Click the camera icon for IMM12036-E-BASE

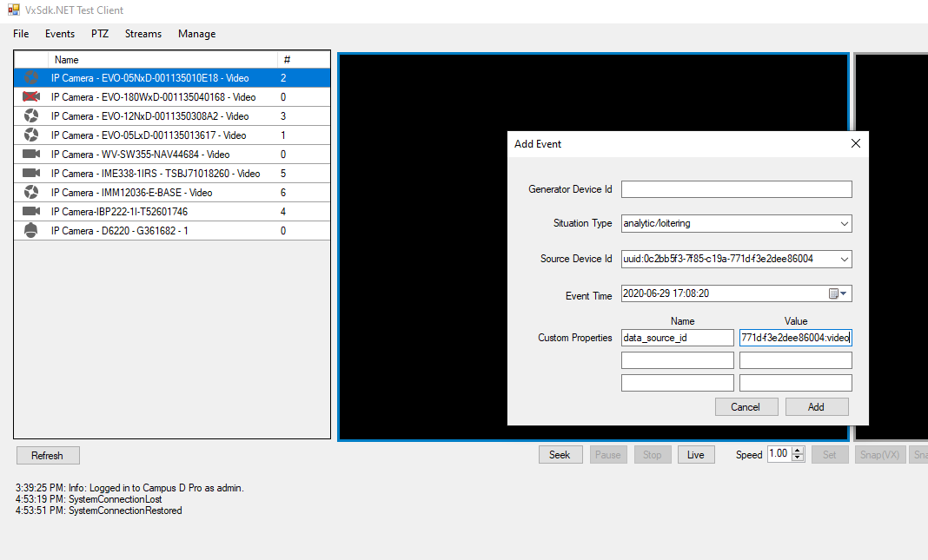30,192
